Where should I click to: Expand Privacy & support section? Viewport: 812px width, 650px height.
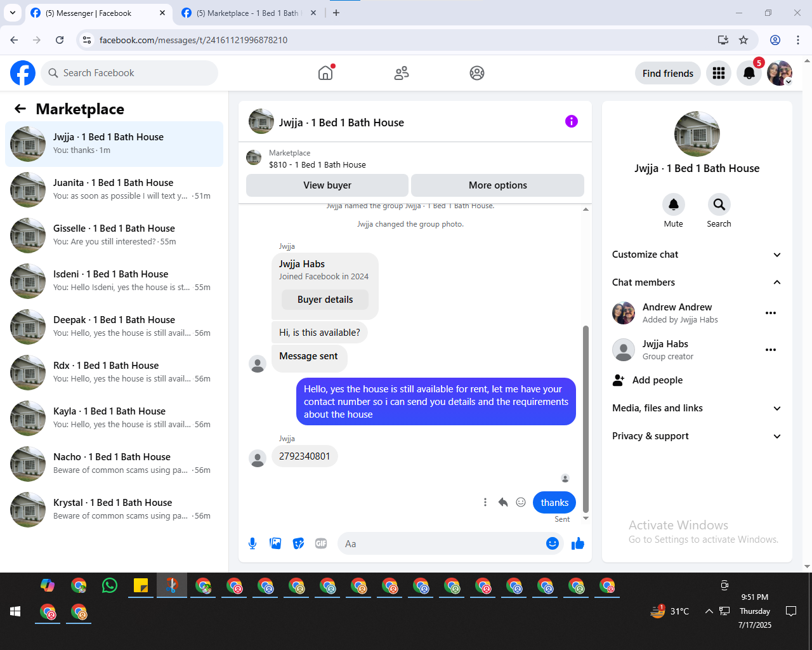(697, 436)
